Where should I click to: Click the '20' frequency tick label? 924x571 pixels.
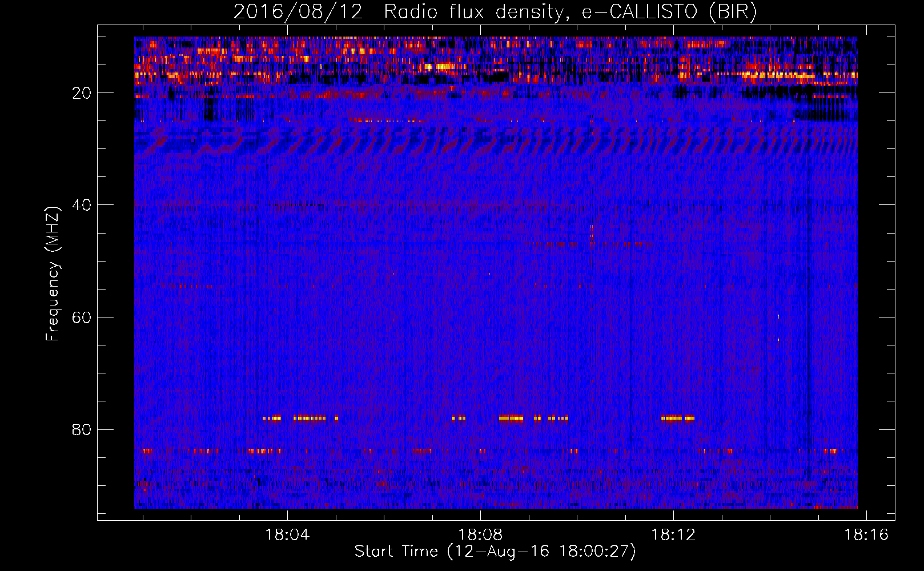(x=82, y=93)
